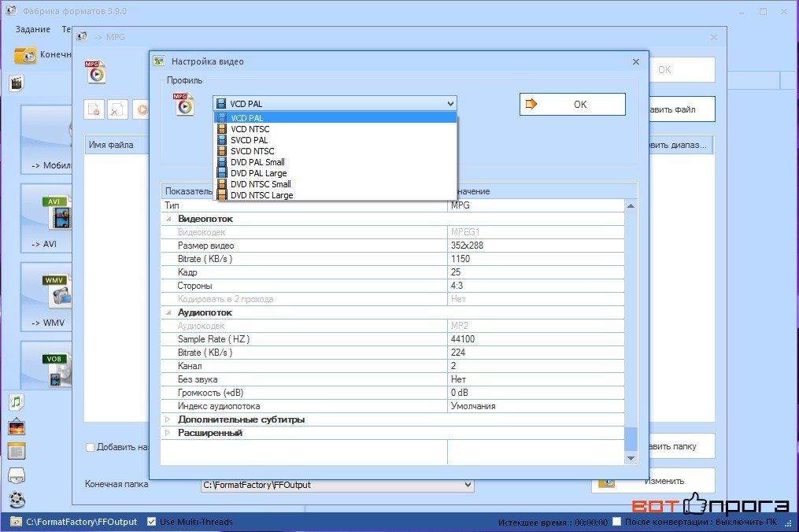Click scroll up arrow in settings grid
Screen dimensions: 799x532
(x=631, y=206)
